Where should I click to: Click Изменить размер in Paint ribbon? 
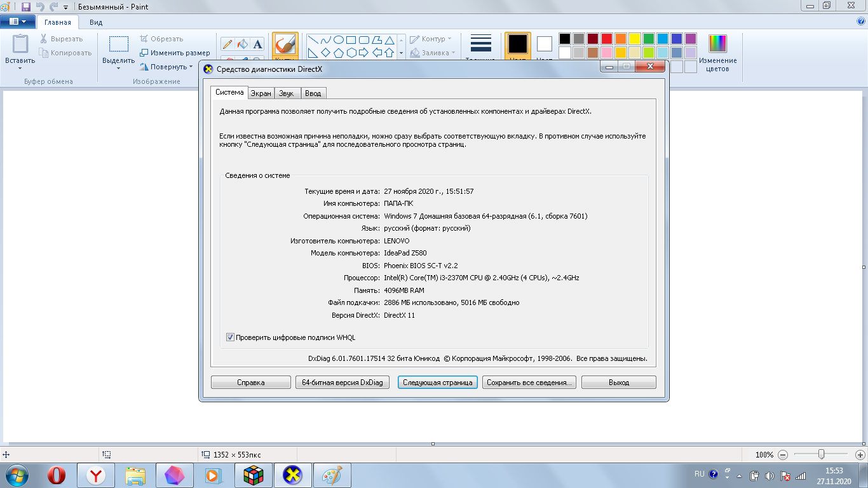click(x=175, y=53)
